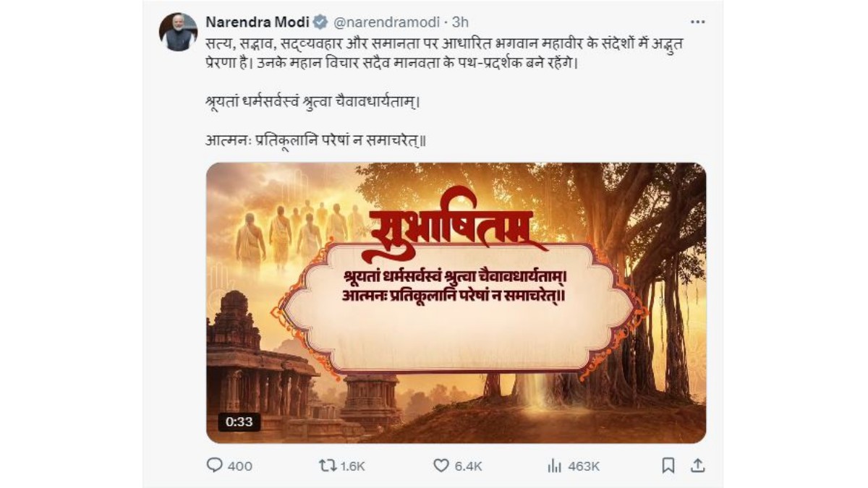Click the grey verified checkmark badge

(320, 22)
